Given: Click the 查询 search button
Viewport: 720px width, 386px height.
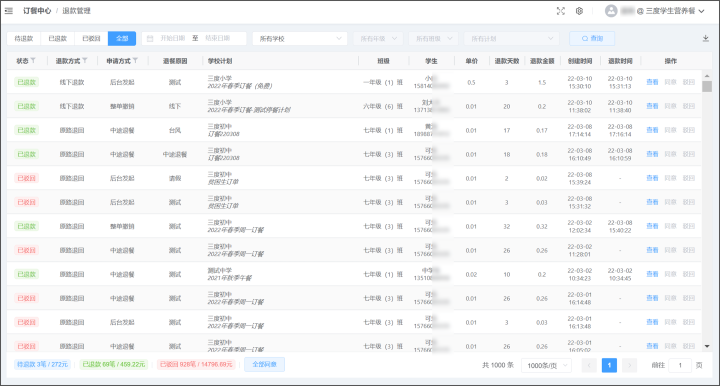Looking at the screenshot, I should [592, 39].
